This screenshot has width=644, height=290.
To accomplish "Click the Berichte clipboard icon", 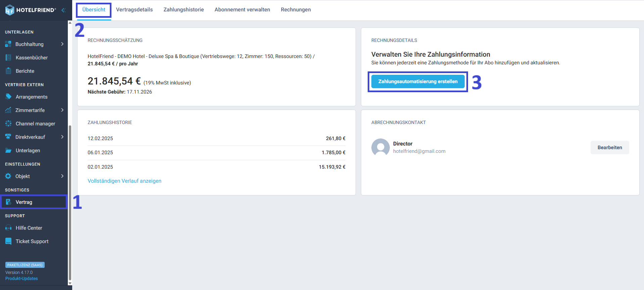I will click(x=8, y=71).
